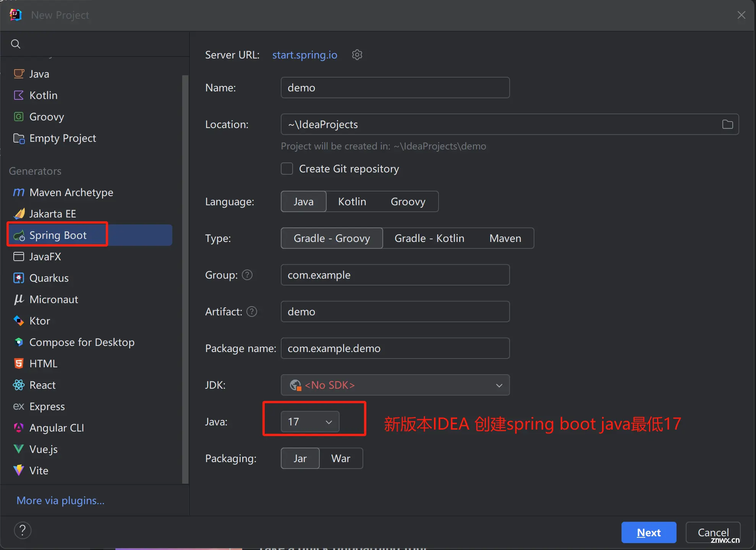Select Java in the project list
Viewport: 756px width, 550px height.
90,74
